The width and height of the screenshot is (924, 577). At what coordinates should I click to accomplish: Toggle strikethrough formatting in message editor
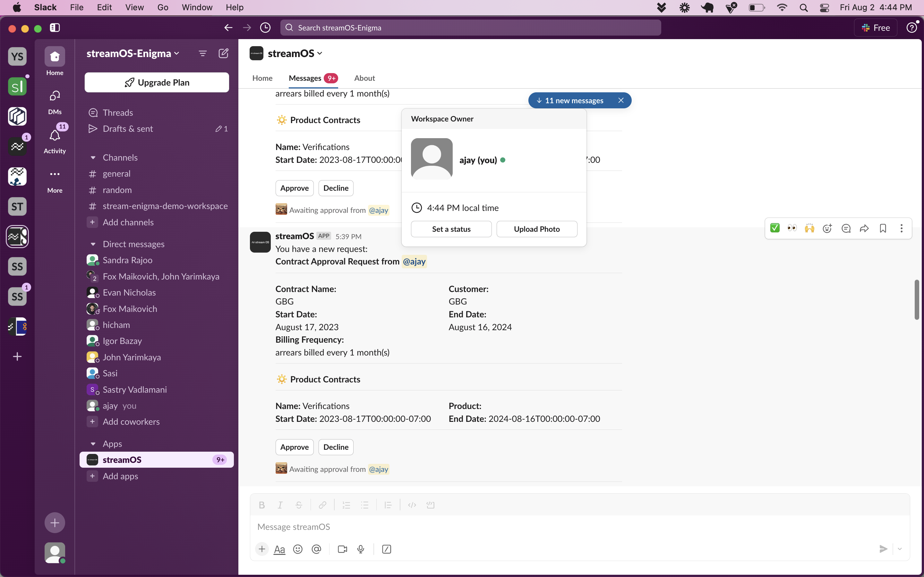299,505
